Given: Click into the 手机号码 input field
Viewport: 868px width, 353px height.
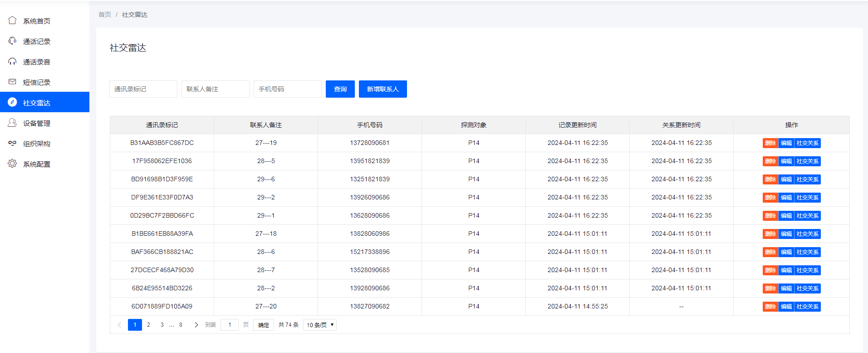Looking at the screenshot, I should coord(287,89).
